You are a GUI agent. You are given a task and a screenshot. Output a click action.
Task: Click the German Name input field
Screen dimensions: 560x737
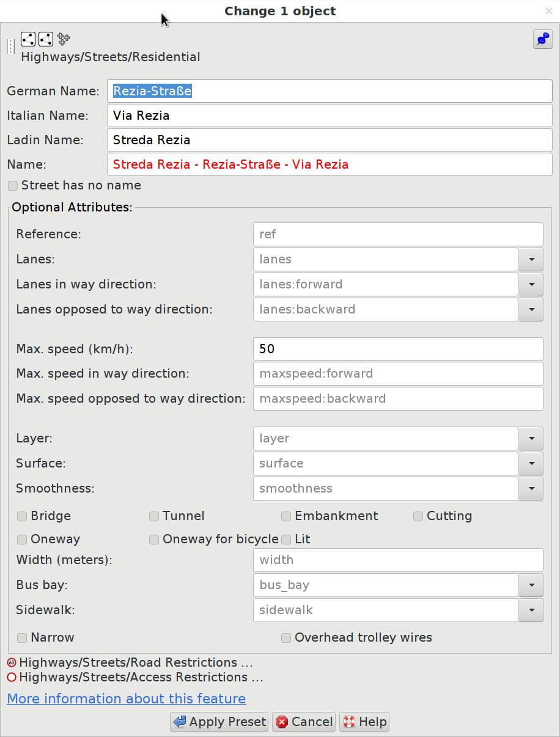pos(330,91)
